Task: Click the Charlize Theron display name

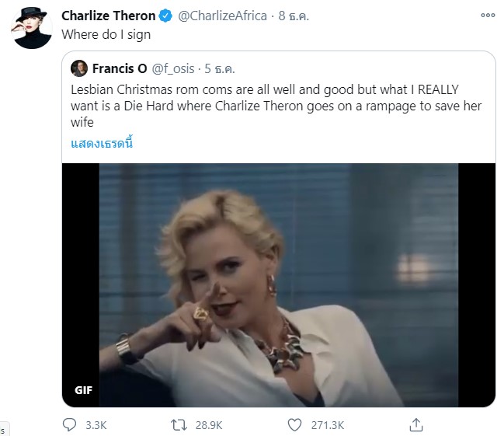Action: (x=109, y=16)
